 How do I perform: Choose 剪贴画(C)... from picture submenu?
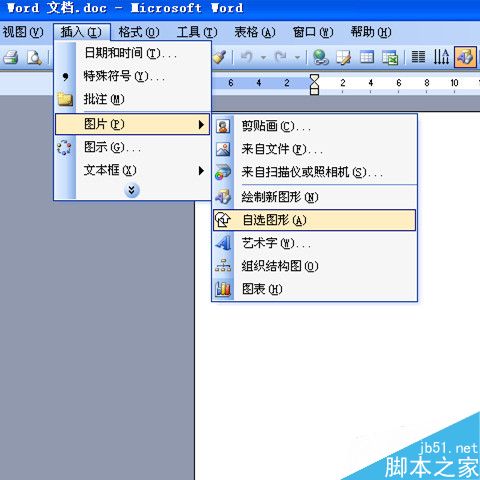[x=315, y=126]
